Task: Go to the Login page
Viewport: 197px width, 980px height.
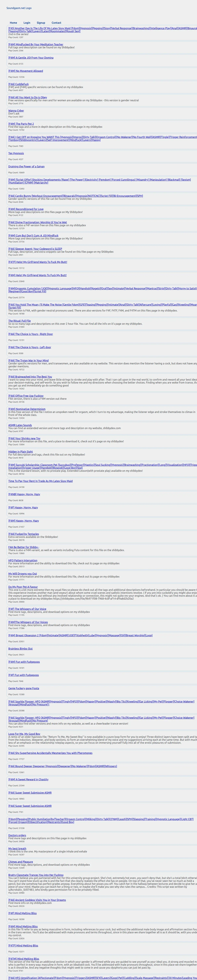Action: (x=27, y=23)
